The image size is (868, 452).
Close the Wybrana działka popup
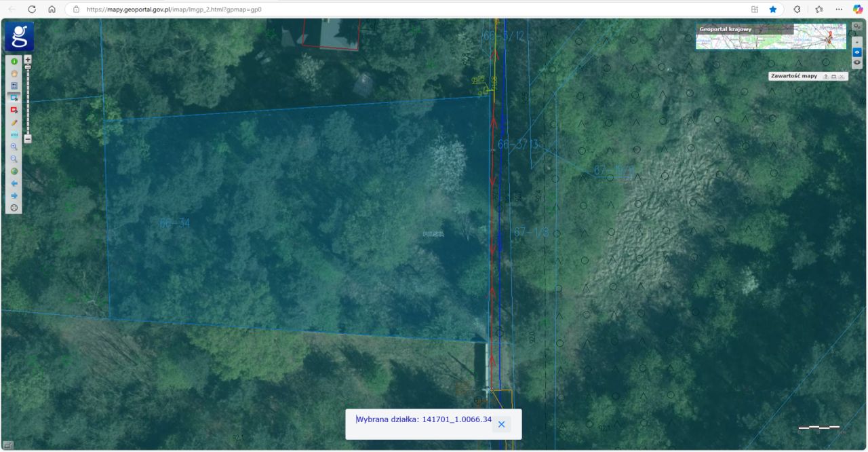pos(501,424)
